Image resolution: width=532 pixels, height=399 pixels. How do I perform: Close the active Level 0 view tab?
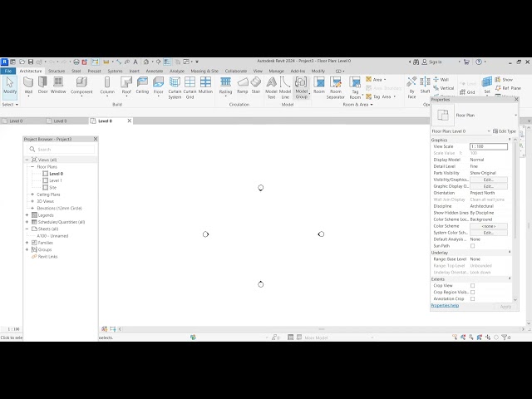[130, 121]
